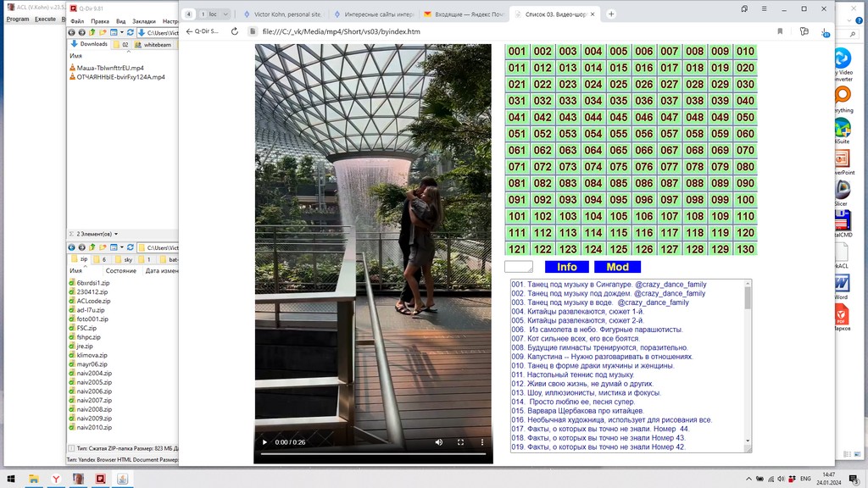Screen dimensions: 868x488
Task: Select video number 077 in the grid
Action: pyautogui.click(x=670, y=167)
